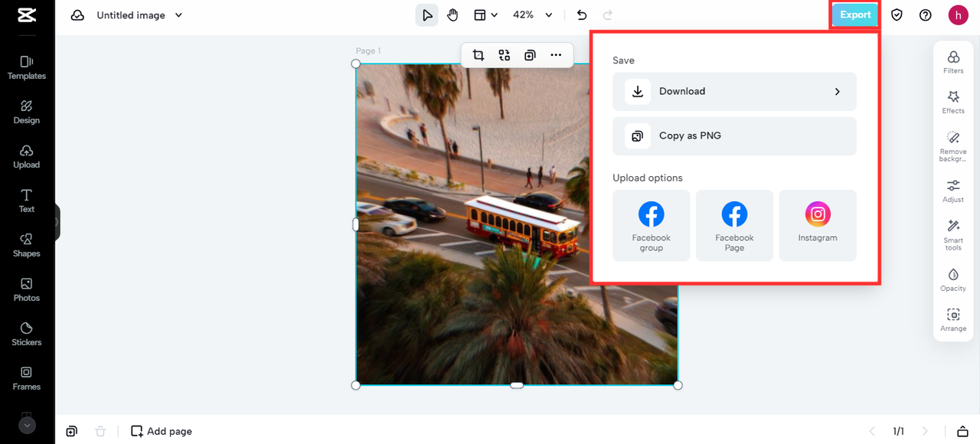
Task: Click the duplicate page icon at bottom
Action: click(71, 431)
